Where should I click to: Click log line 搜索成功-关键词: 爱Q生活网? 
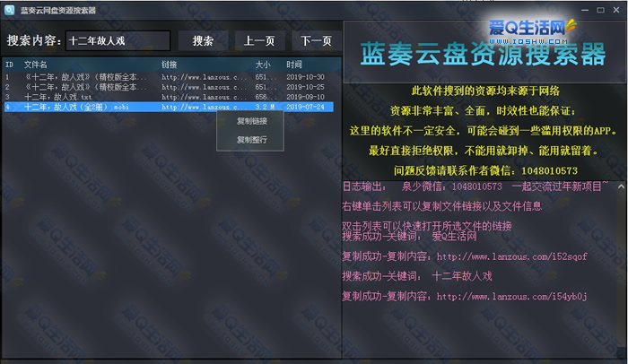click(x=409, y=237)
